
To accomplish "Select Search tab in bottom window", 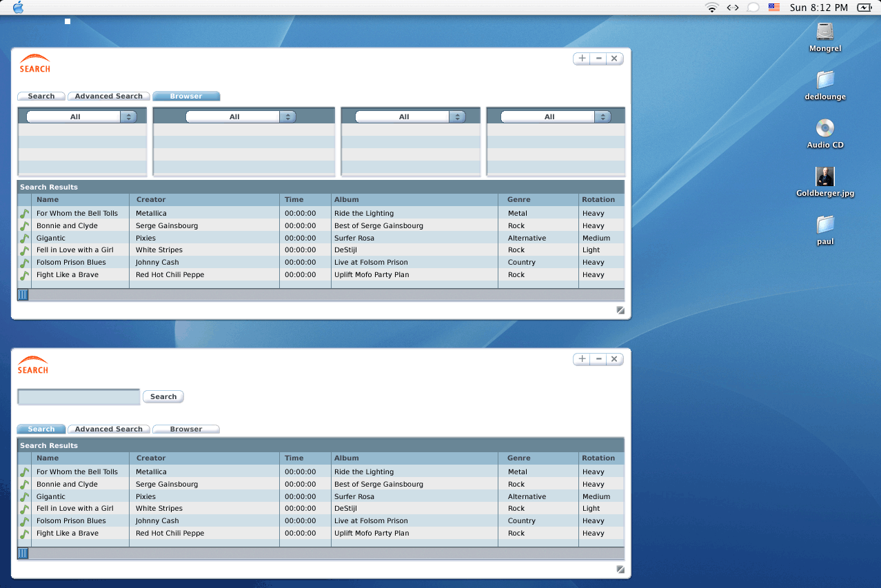I will tap(41, 429).
